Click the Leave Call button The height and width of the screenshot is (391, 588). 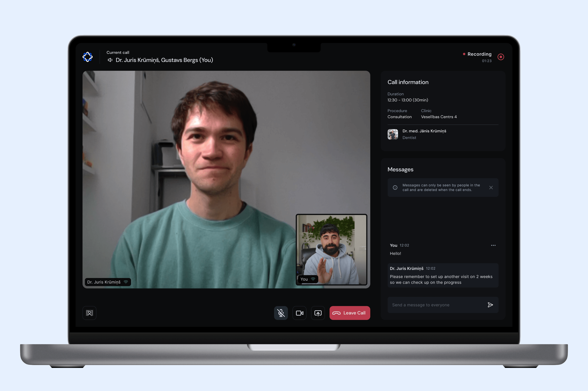click(x=350, y=313)
